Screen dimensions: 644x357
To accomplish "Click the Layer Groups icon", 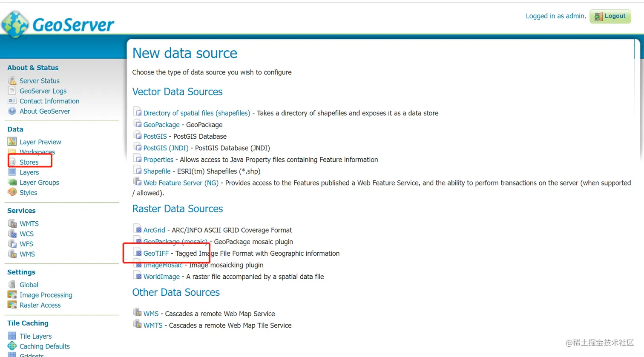I will click(12, 182).
